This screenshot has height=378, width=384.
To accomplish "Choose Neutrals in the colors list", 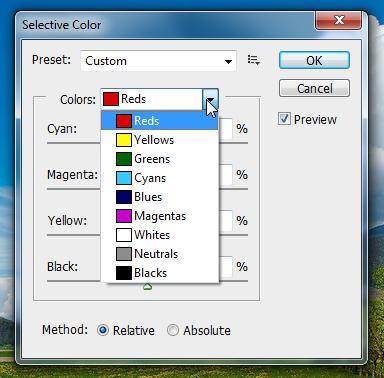I will coord(160,254).
